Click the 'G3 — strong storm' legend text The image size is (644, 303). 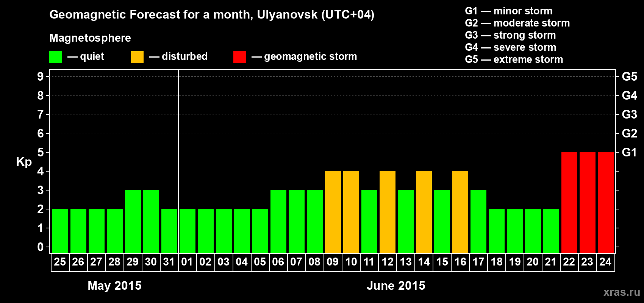click(510, 35)
